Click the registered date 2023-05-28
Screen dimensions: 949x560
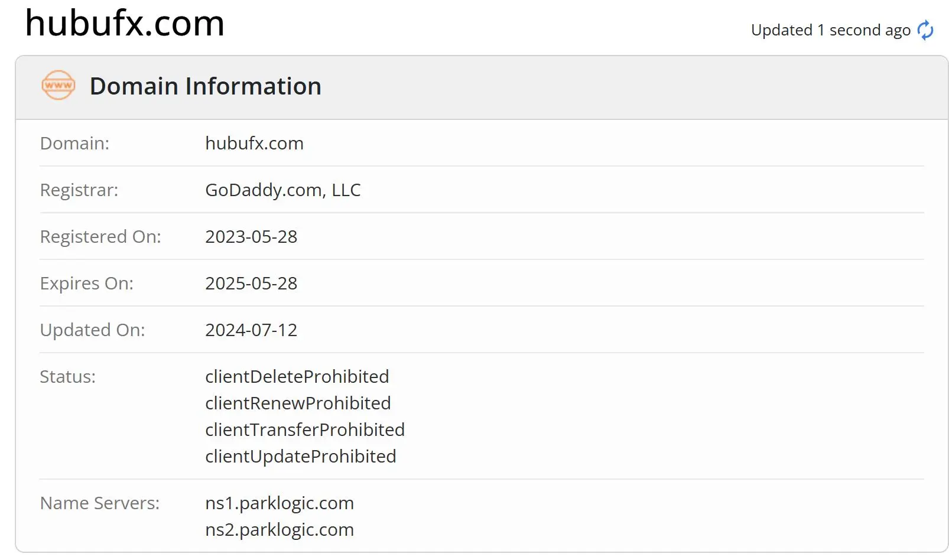point(251,236)
